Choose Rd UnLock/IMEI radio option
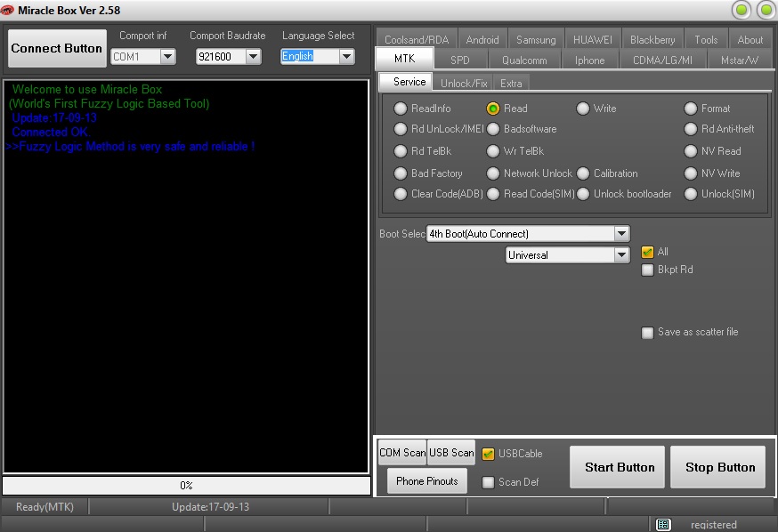Viewport: 778px width, 532px height. tap(400, 129)
